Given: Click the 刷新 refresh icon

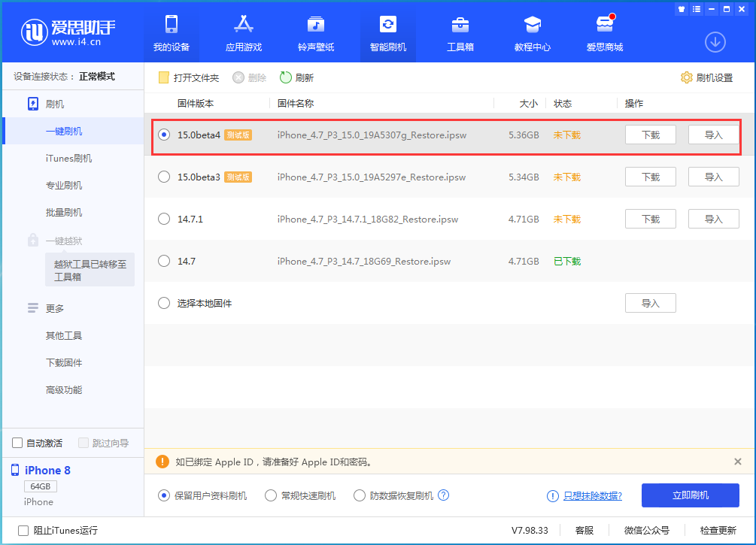Looking at the screenshot, I should coord(286,77).
